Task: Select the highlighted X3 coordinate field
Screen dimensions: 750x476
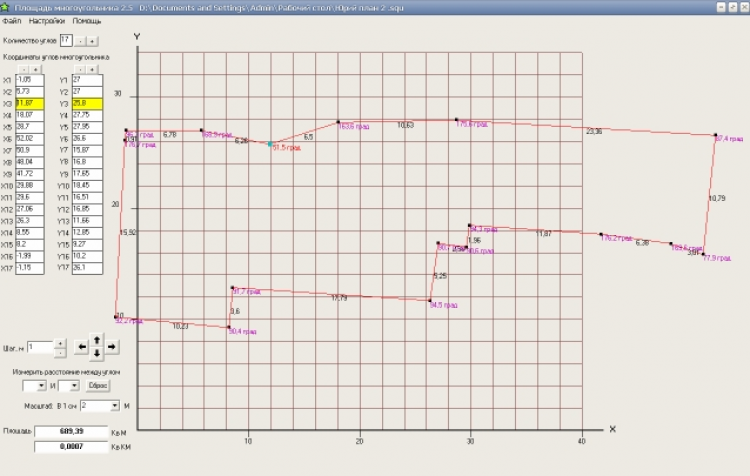Action: 30,103
